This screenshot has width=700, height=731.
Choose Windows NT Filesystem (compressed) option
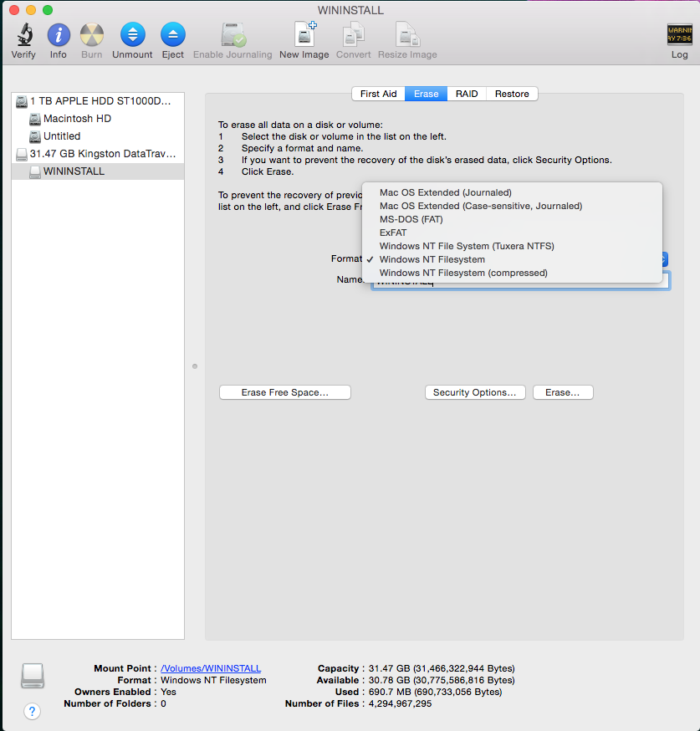pos(512,273)
